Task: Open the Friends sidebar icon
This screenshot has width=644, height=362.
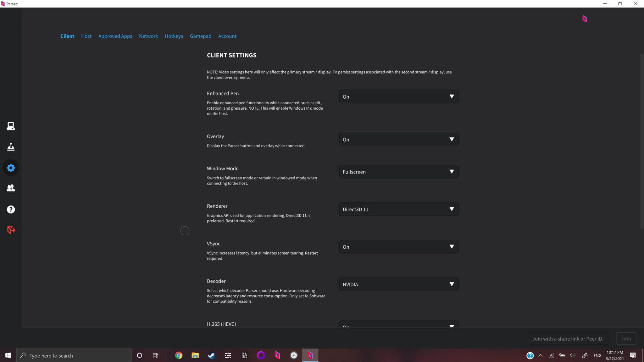Action: point(11,188)
